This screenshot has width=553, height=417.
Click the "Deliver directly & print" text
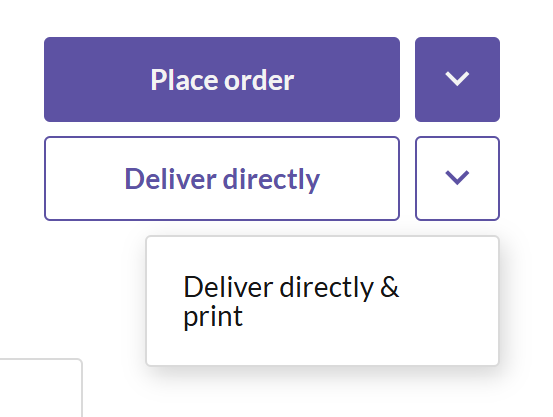291,302
